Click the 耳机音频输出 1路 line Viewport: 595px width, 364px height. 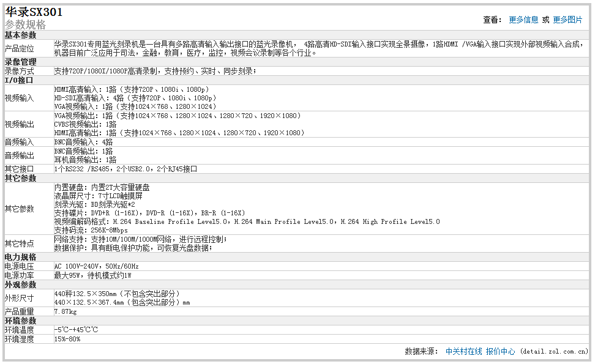point(85,160)
